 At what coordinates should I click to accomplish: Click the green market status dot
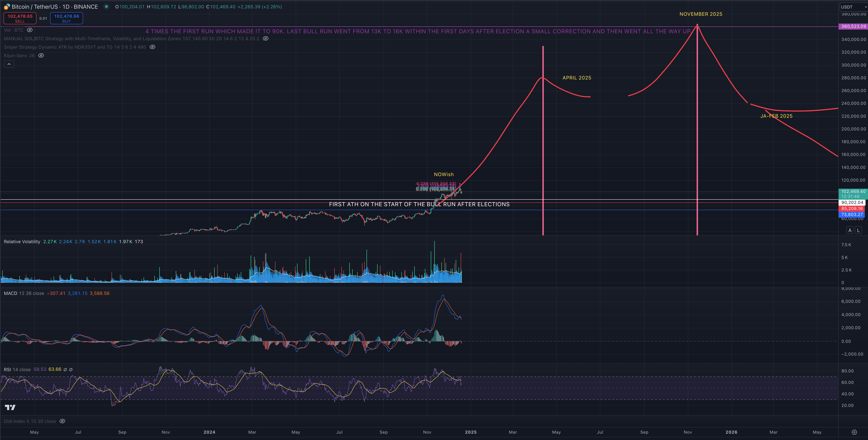106,6
